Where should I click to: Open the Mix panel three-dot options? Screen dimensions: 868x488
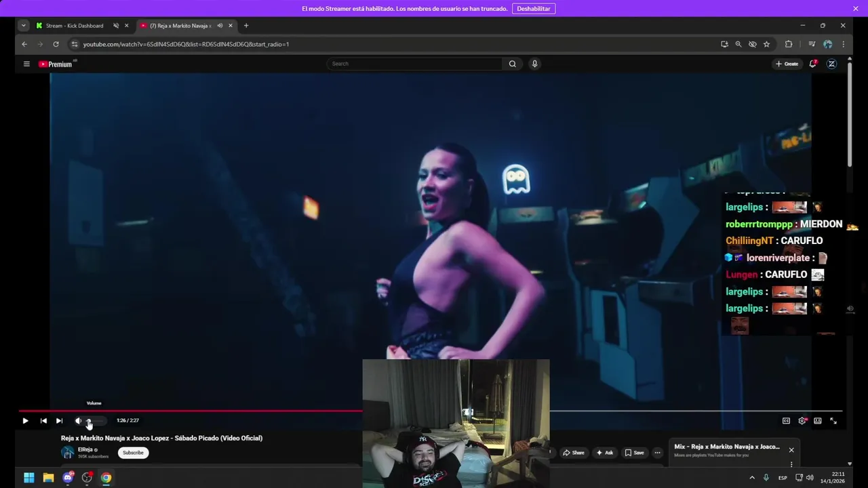pyautogui.click(x=791, y=464)
